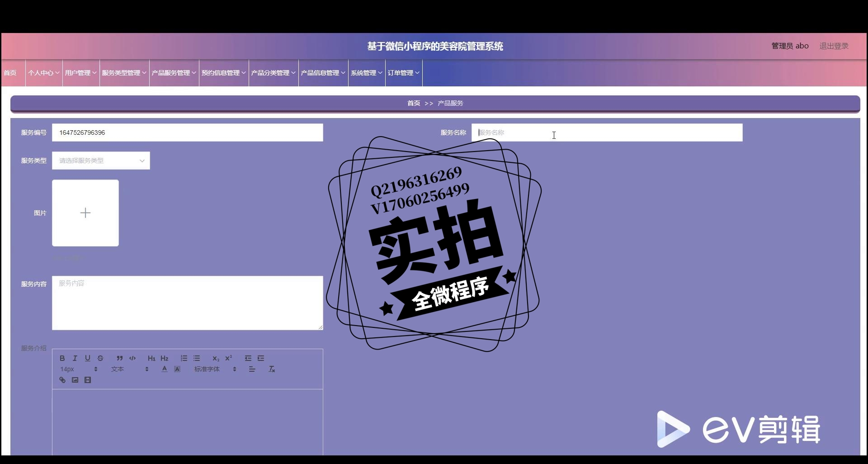This screenshot has width=868, height=464.
Task: Create a bulleted list
Action: [197, 358]
